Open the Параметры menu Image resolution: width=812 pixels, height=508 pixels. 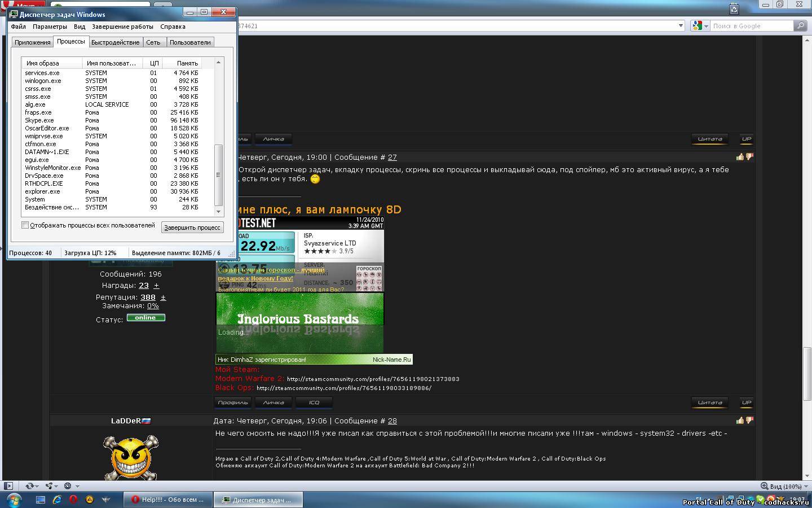[x=50, y=27]
